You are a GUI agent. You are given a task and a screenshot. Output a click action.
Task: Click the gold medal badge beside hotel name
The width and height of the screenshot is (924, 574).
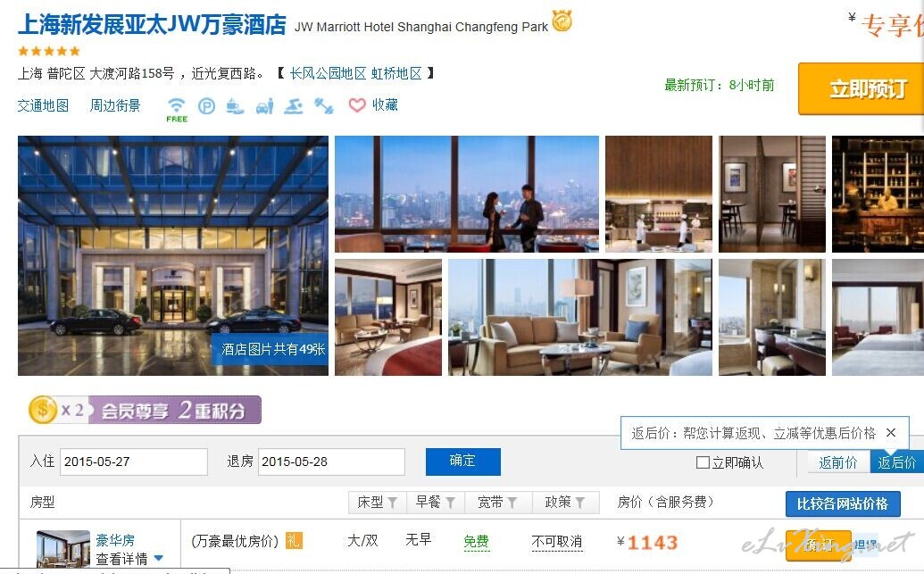click(x=562, y=21)
